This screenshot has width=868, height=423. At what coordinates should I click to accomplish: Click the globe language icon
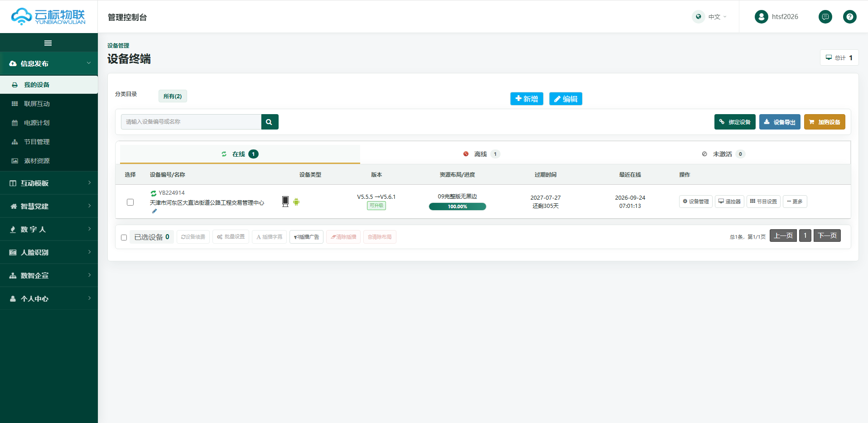[x=699, y=17]
